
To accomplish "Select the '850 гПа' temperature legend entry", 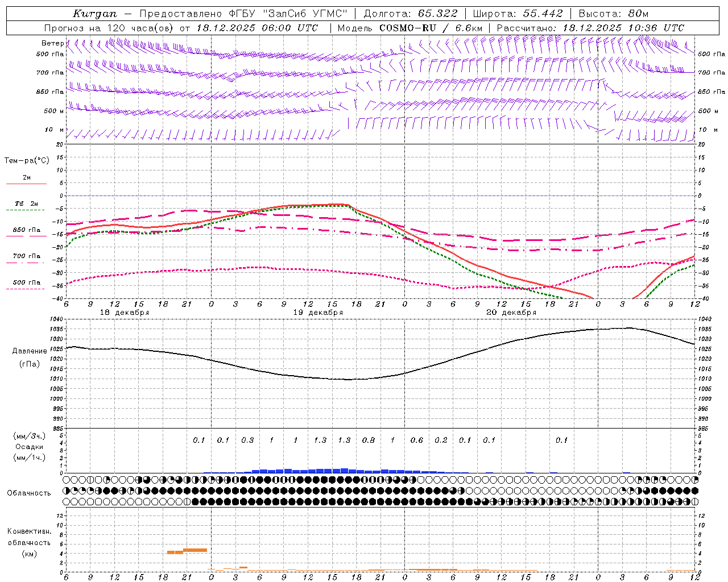I will coord(26,230).
